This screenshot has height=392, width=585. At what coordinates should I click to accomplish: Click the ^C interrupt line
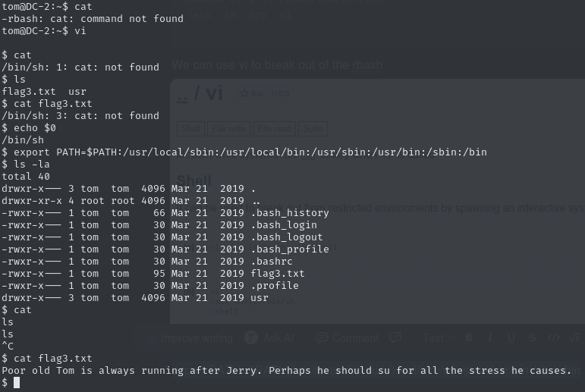[8, 346]
